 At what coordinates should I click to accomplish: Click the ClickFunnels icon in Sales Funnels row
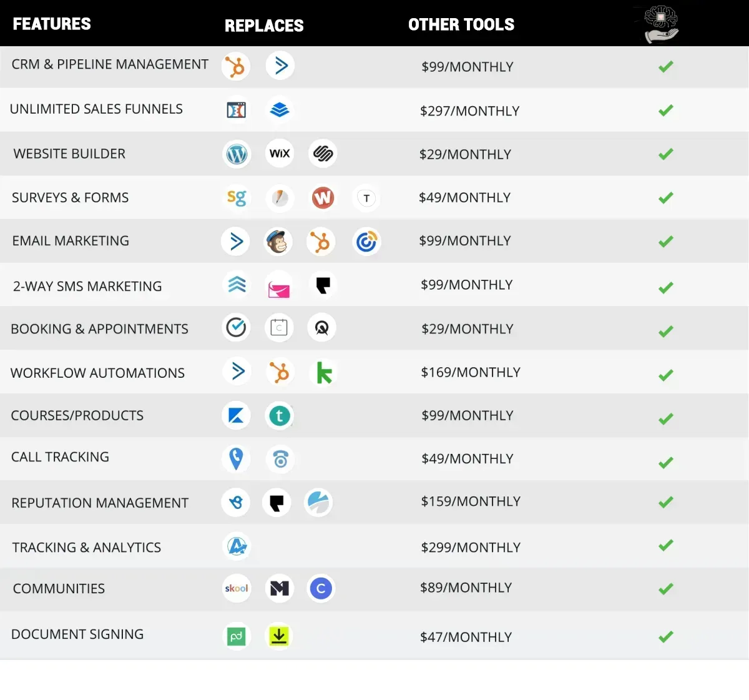pos(236,111)
